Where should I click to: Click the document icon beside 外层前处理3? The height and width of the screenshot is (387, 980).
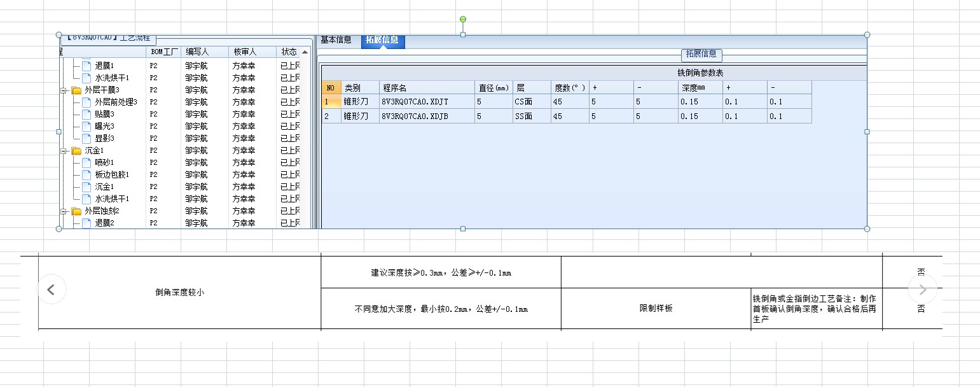pos(86,102)
